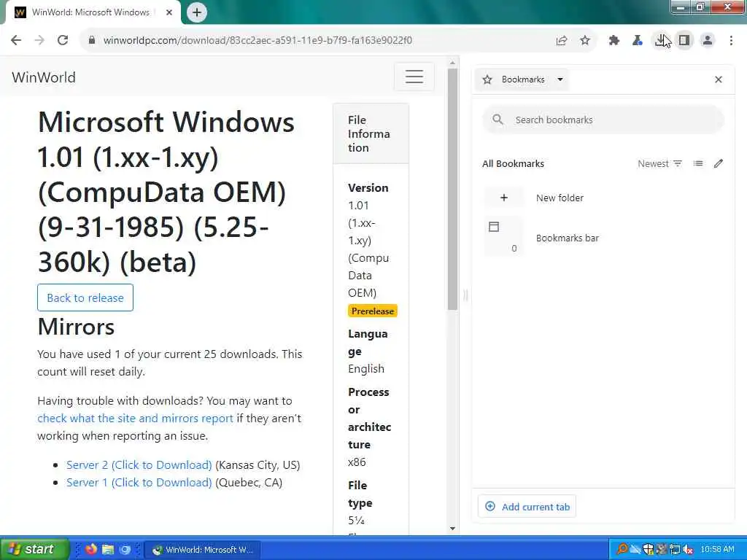Click the Search bookmarks field
747x560 pixels.
(603, 120)
